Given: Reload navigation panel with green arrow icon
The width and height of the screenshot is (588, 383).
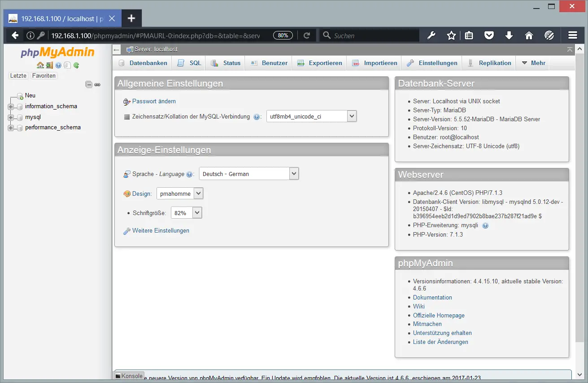Looking at the screenshot, I should coord(76,66).
